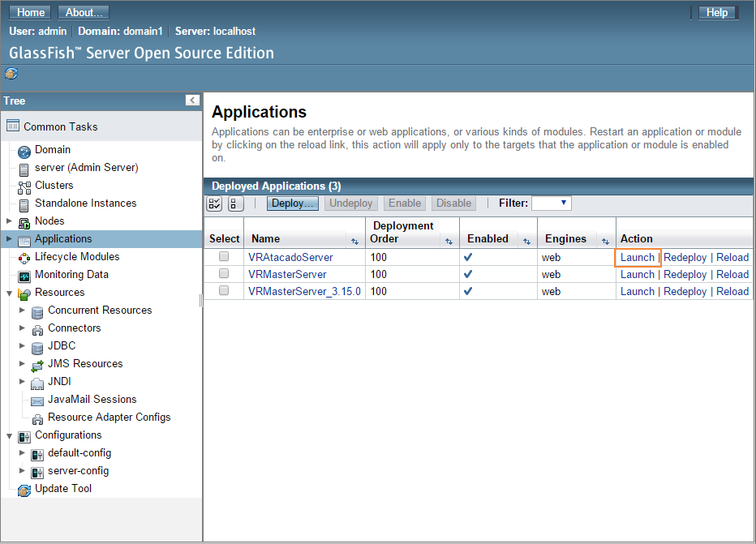
Task: Open the Filter dropdown
Action: (552, 203)
